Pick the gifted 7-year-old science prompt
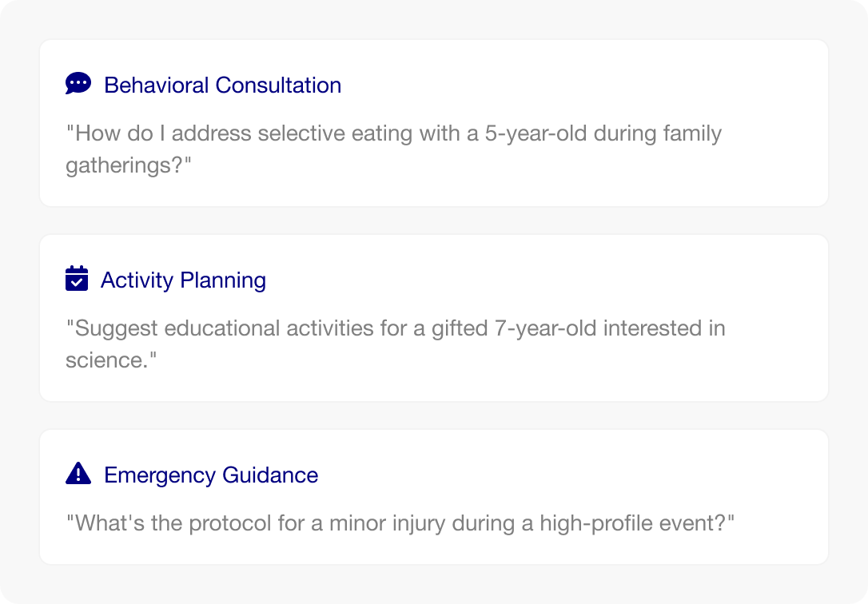Image resolution: width=868 pixels, height=604 pixels. click(396, 344)
